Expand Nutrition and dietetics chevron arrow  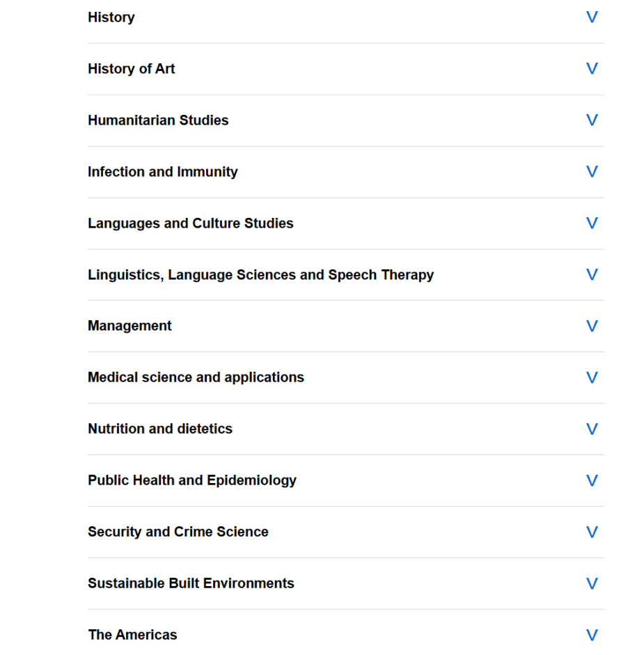(x=592, y=429)
